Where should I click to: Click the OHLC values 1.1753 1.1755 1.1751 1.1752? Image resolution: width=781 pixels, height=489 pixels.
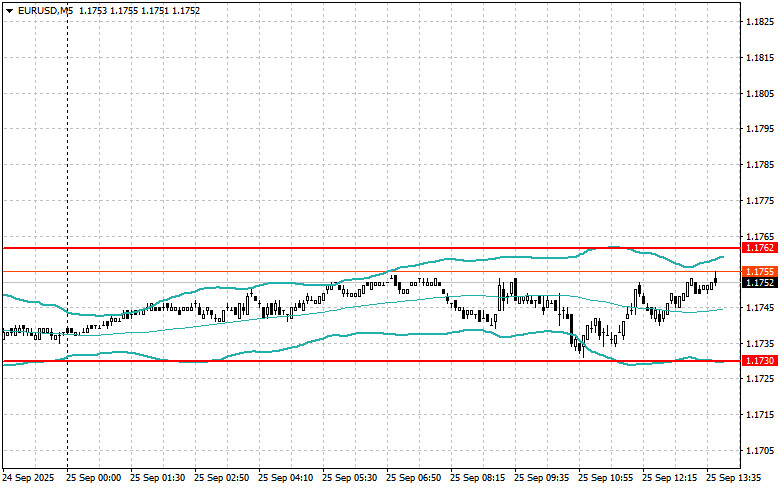point(140,10)
